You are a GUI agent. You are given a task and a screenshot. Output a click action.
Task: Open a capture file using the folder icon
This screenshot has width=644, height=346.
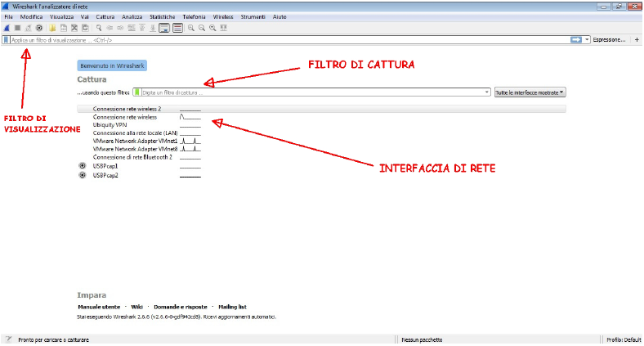pyautogui.click(x=52, y=28)
